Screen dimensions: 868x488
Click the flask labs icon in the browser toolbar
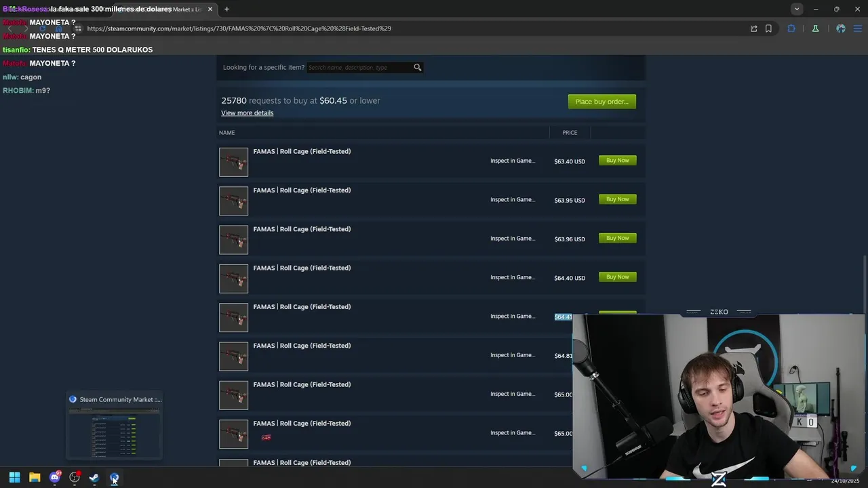coord(815,28)
